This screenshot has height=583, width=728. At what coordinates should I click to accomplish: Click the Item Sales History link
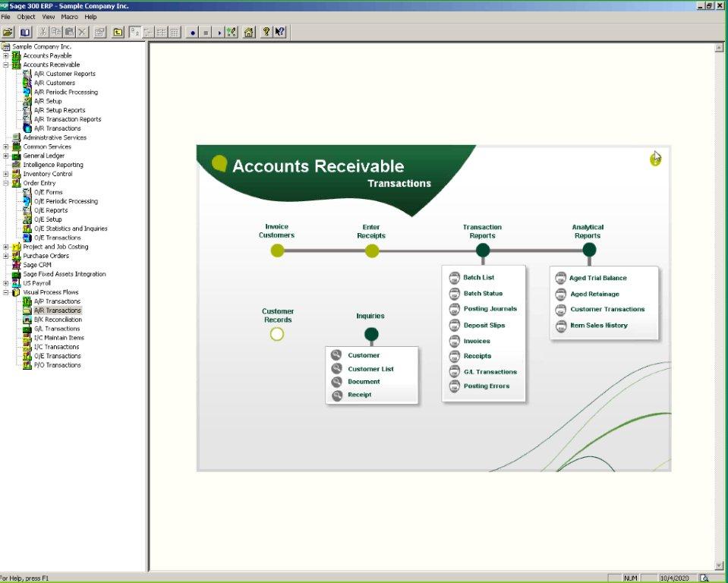point(598,326)
